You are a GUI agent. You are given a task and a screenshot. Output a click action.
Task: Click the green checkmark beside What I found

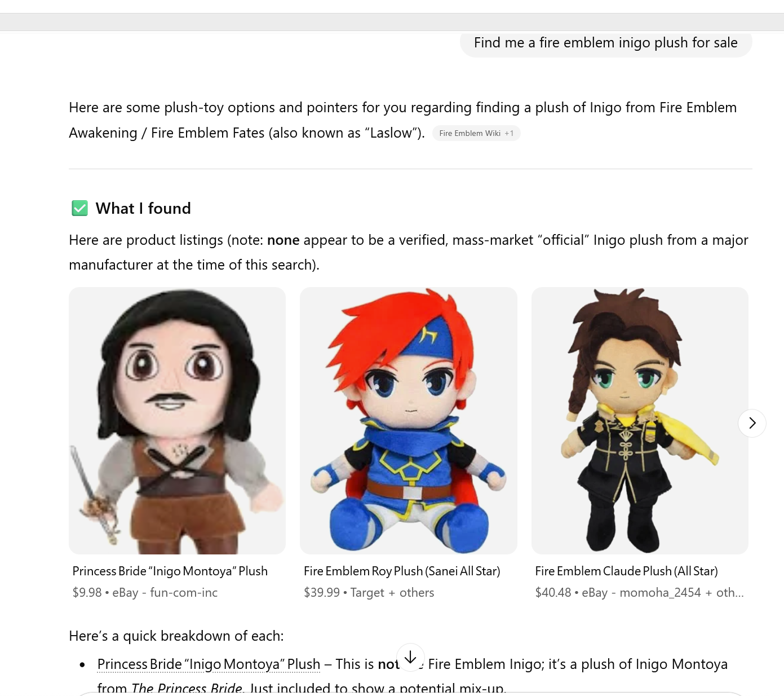pos(79,208)
